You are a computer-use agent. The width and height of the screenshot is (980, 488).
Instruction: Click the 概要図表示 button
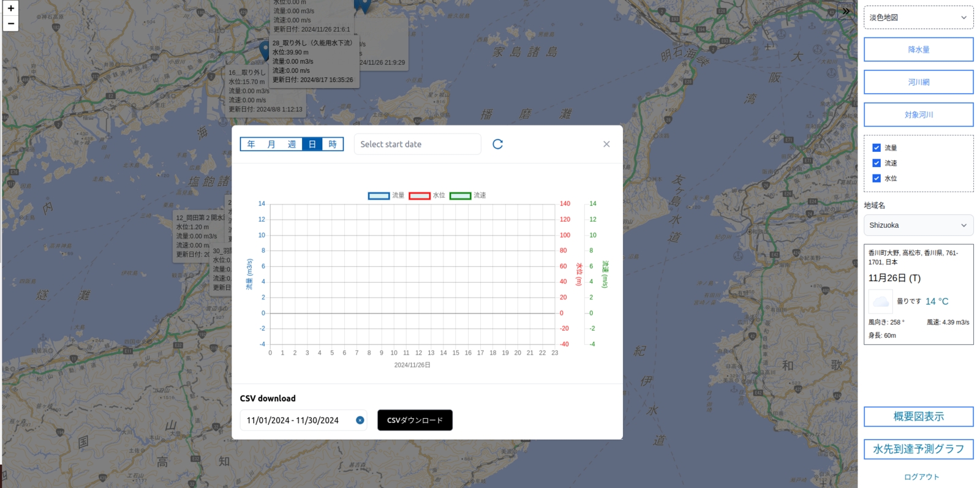point(918,416)
